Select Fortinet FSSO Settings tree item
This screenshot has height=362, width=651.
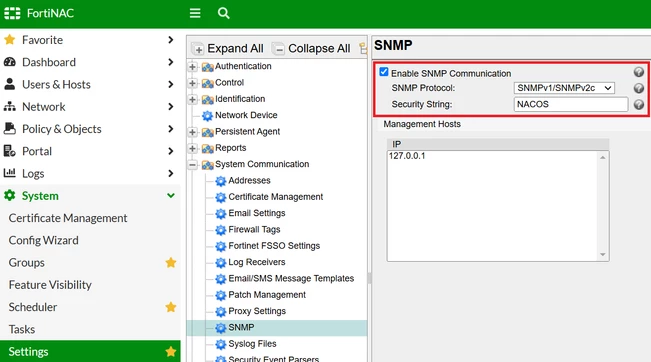(x=274, y=246)
